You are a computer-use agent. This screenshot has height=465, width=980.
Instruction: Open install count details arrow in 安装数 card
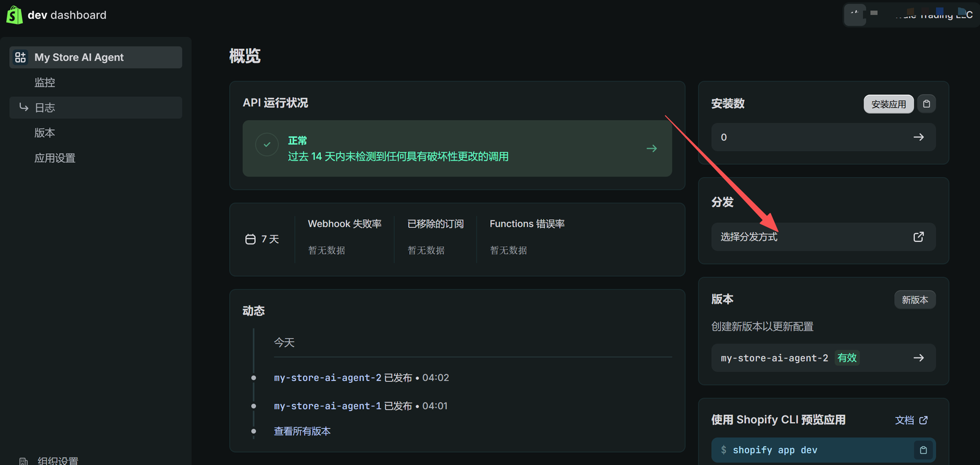918,137
